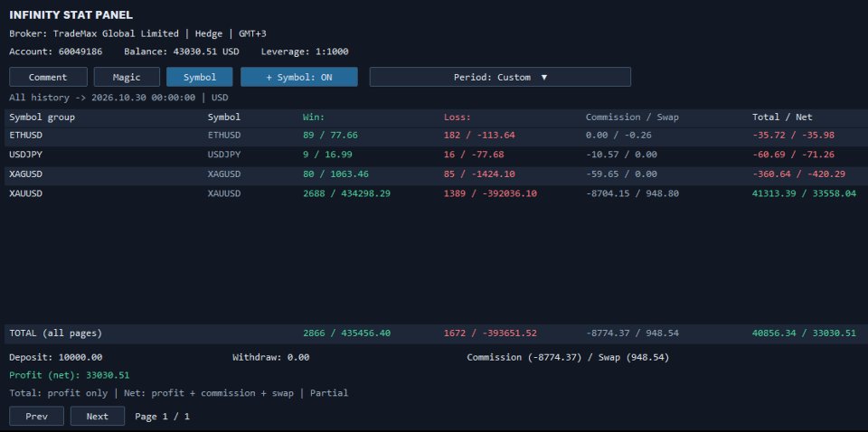Click the 'TOTAL (all pages)' row label
The width and height of the screenshot is (868, 432).
[x=55, y=333]
